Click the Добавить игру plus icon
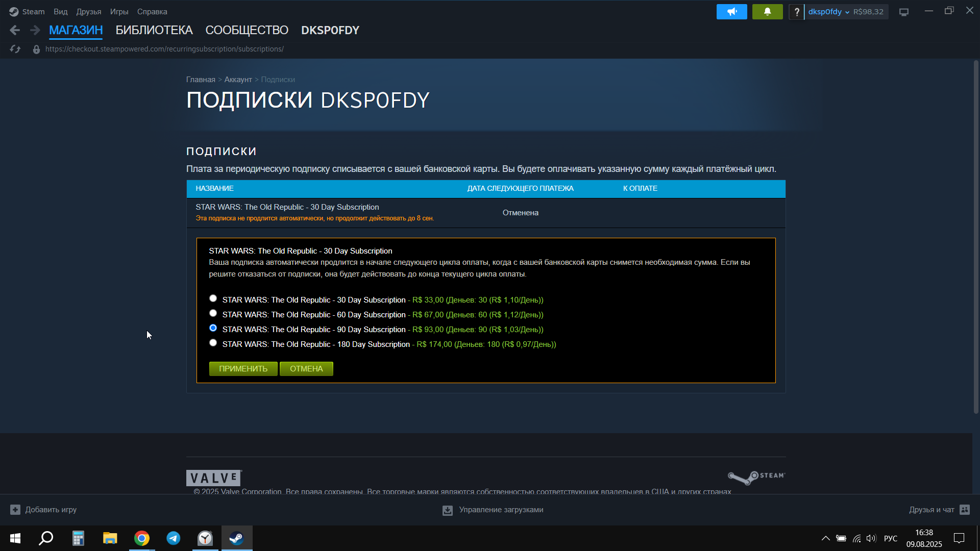Viewport: 980px width, 551px height. coord(15,510)
